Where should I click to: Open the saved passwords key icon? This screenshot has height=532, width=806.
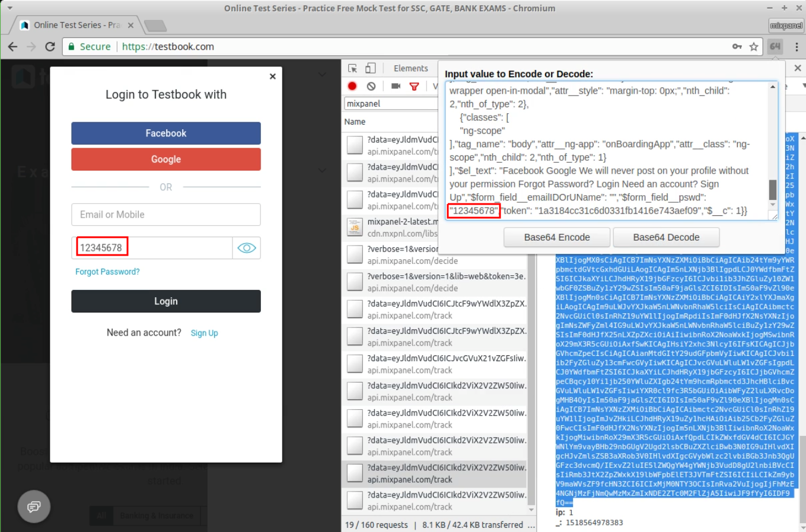[x=737, y=46]
